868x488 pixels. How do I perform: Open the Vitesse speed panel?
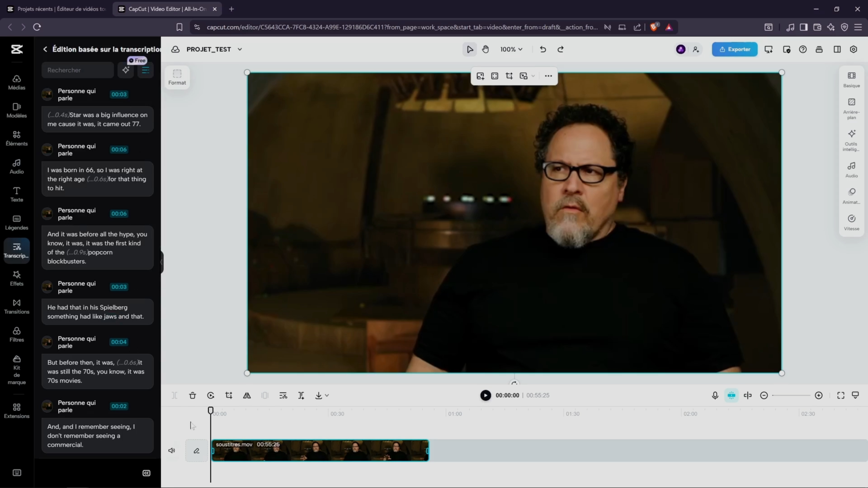[851, 223]
